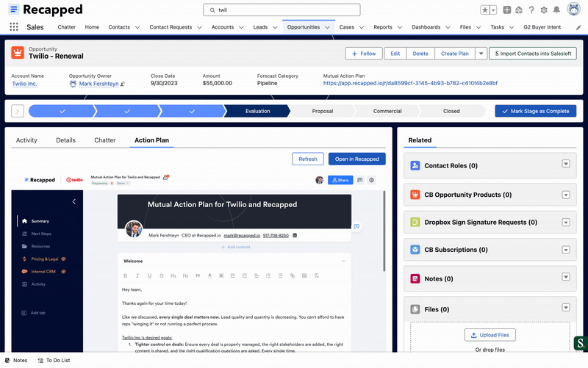Click the bullet list icon
This screenshot has height=368, width=588.
coord(280,275)
